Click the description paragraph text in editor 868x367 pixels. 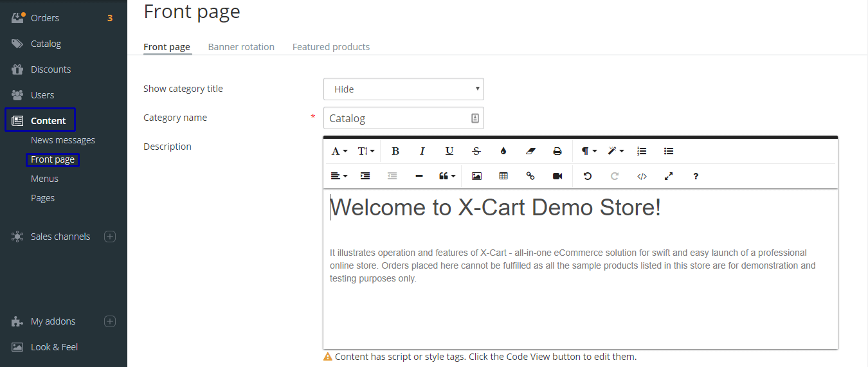coord(573,265)
